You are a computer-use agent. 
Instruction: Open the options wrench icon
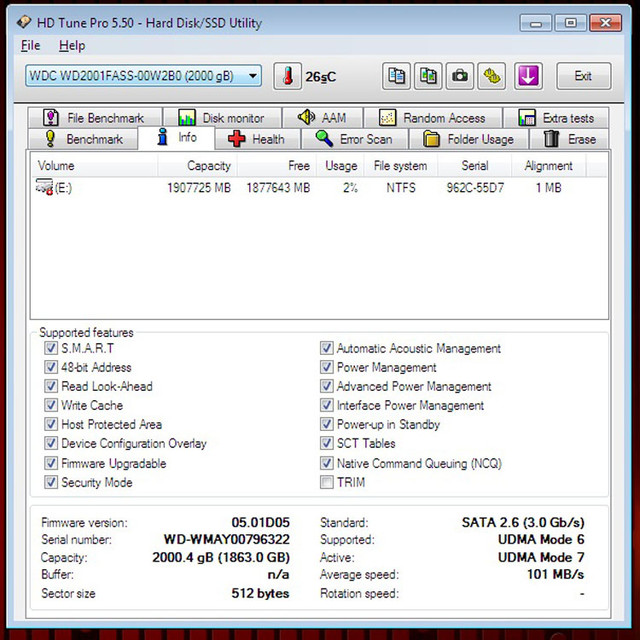(x=491, y=76)
